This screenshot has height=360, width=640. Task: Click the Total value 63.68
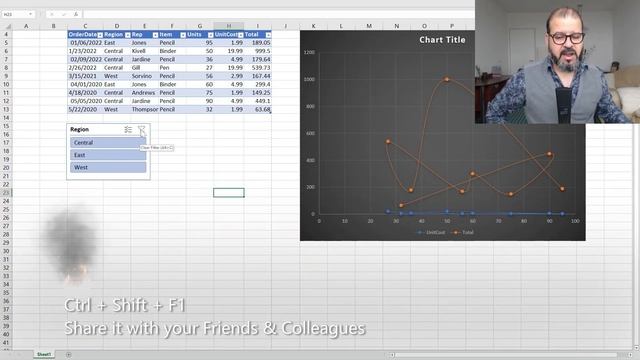coord(258,109)
